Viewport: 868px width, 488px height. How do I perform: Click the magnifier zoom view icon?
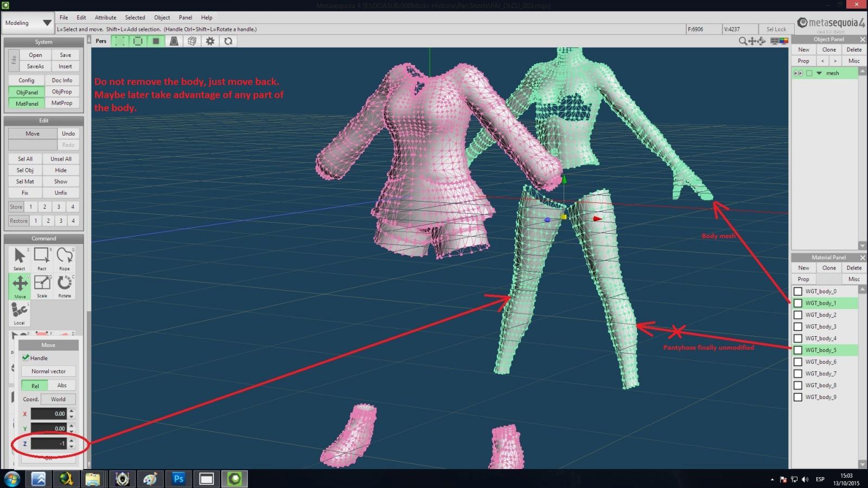pyautogui.click(x=743, y=41)
